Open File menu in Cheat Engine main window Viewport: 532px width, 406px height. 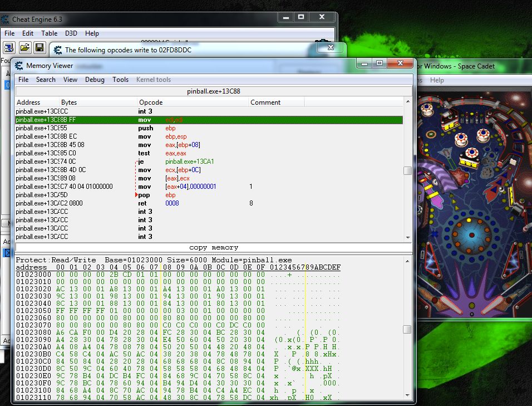click(9, 33)
